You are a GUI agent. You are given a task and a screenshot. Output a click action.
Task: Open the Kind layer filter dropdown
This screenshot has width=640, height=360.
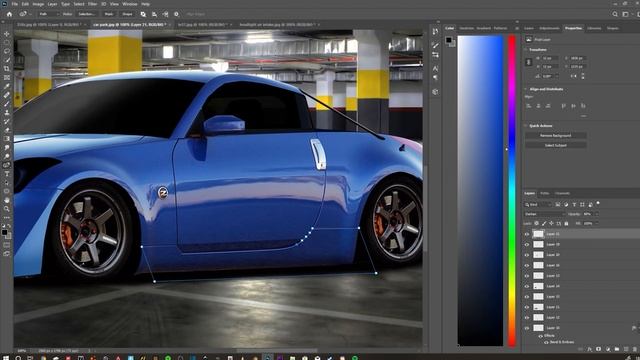click(x=538, y=204)
